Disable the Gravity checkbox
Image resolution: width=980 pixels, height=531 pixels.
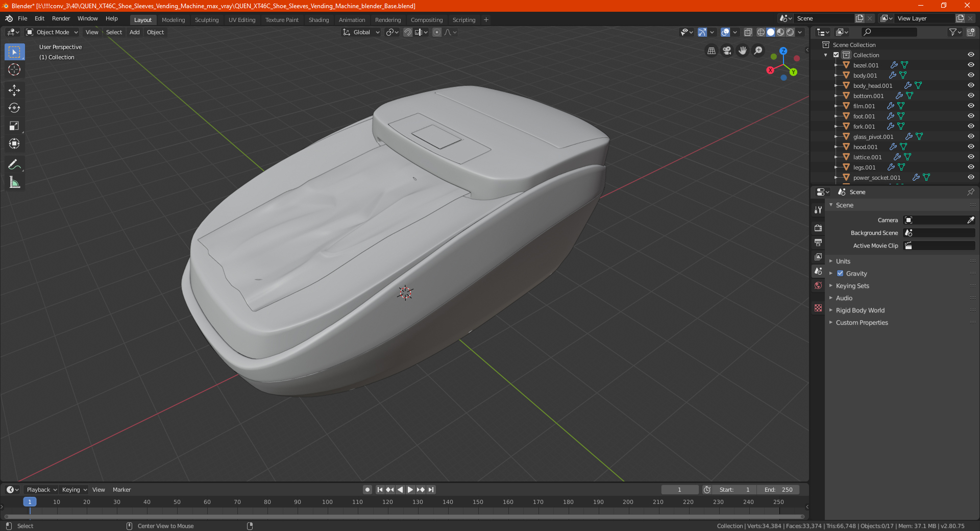(840, 273)
